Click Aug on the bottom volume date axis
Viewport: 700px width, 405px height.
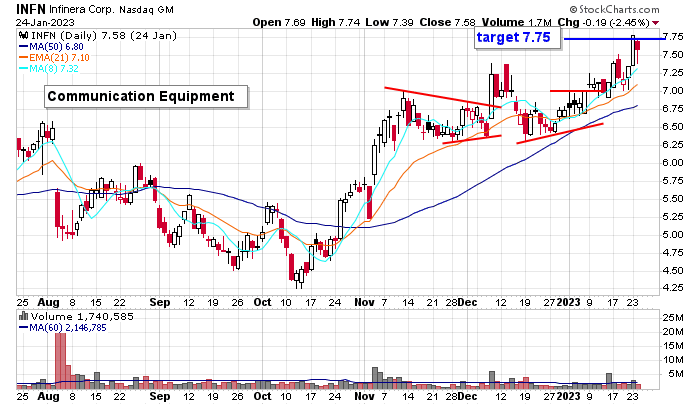48,396
